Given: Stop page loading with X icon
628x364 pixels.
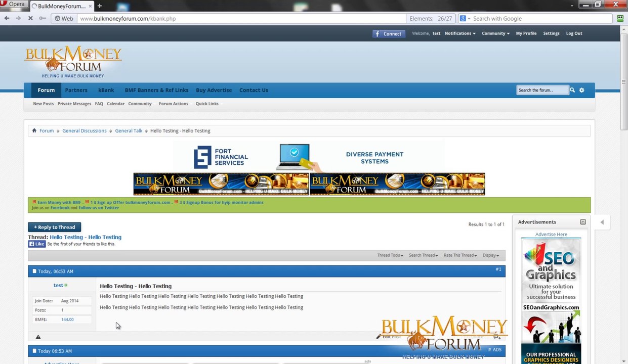Looking at the screenshot, I should pos(30,18).
